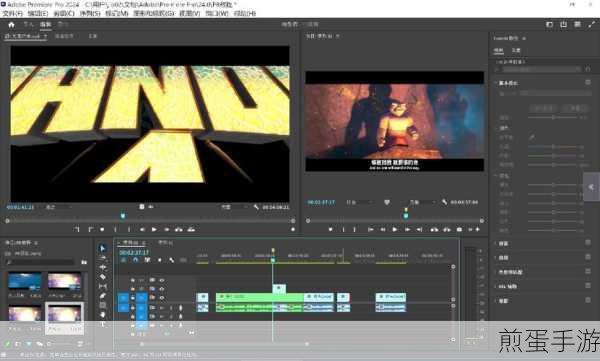Click the Insert button in Source monitor
The width and height of the screenshot is (600, 361).
coord(179,229)
